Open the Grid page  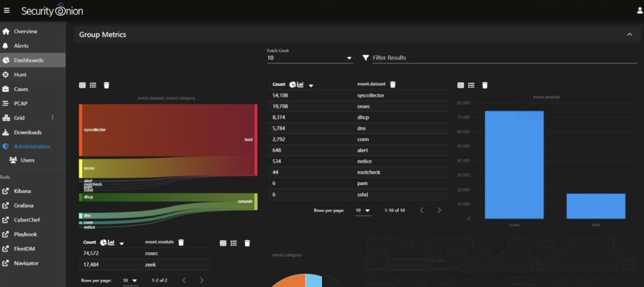(x=32, y=118)
